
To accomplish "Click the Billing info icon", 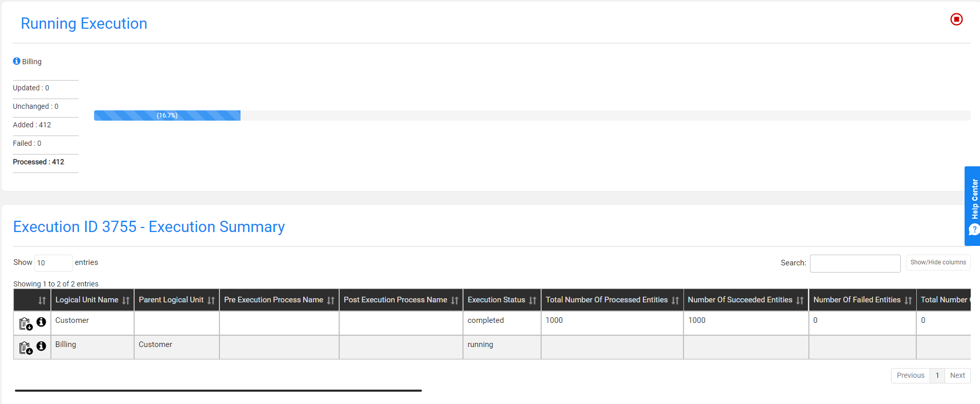I will pyautogui.click(x=16, y=61).
